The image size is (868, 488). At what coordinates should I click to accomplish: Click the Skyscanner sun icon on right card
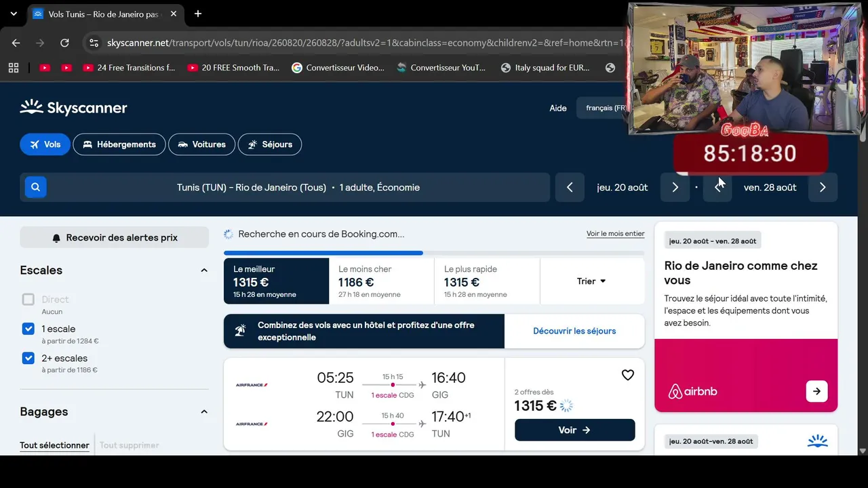818,441
